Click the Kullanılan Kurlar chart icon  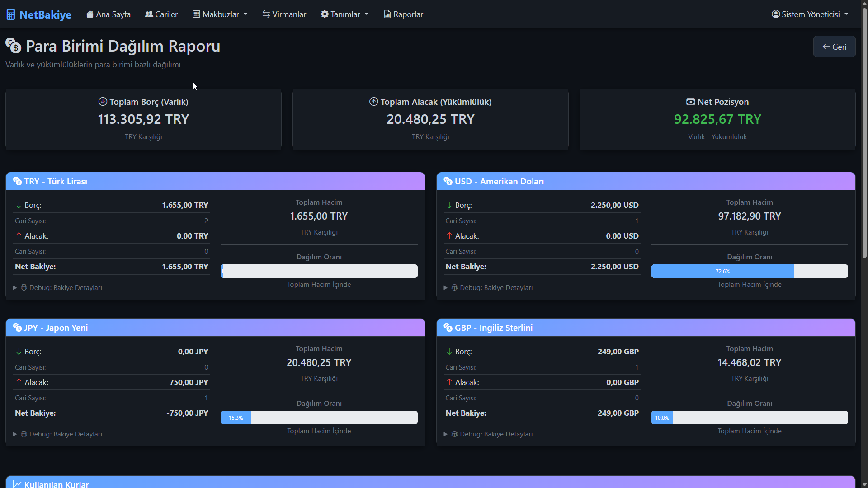pyautogui.click(x=17, y=484)
